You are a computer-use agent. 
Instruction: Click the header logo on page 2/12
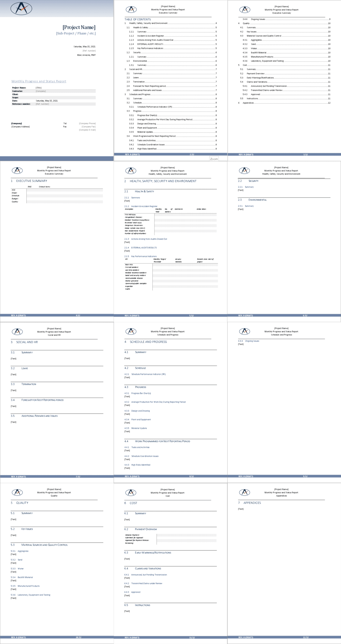[x=131, y=10]
